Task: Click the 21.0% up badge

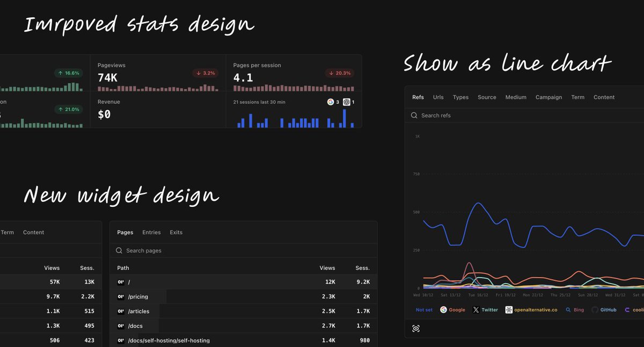Action: 69,110
